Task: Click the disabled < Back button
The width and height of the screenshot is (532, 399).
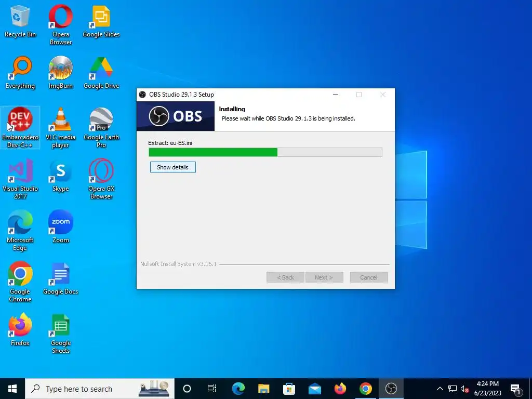Action: point(285,277)
